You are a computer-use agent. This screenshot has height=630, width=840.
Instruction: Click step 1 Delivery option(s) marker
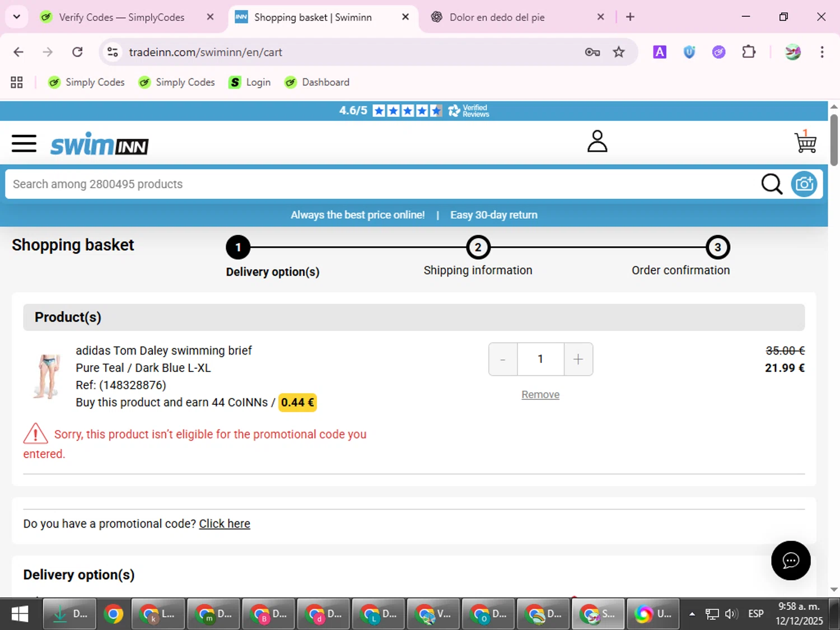click(238, 248)
